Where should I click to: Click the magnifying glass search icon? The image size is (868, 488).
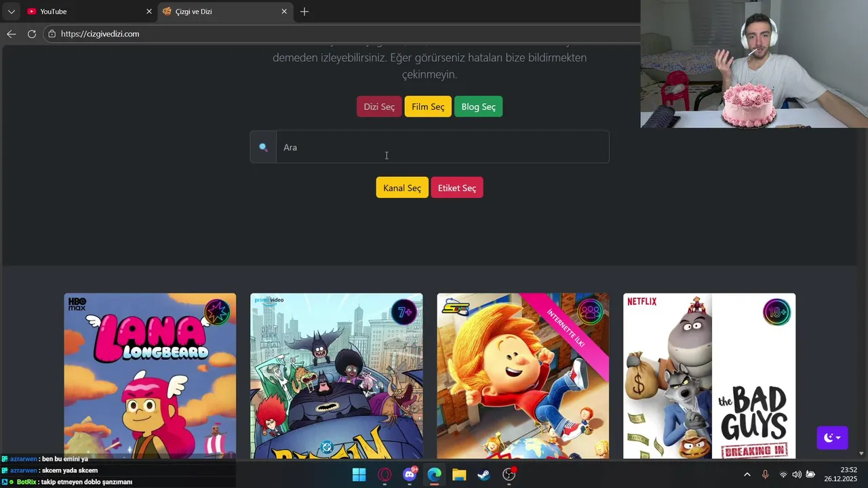click(263, 147)
